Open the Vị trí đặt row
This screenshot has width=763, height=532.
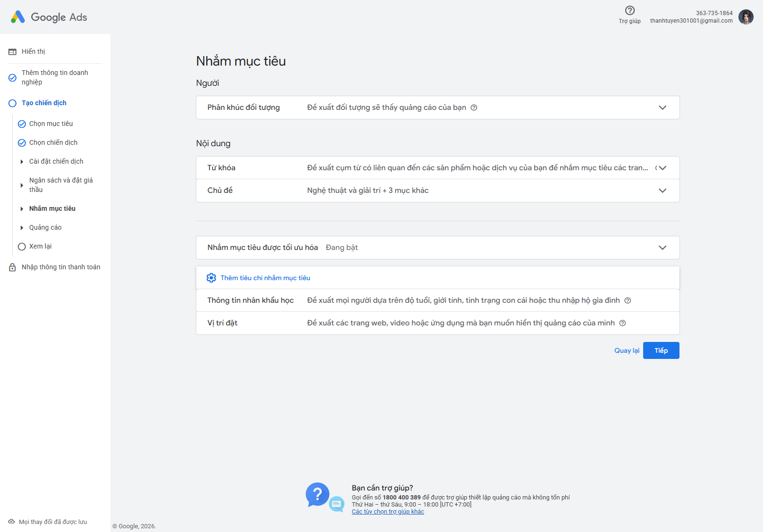pyautogui.click(x=438, y=323)
